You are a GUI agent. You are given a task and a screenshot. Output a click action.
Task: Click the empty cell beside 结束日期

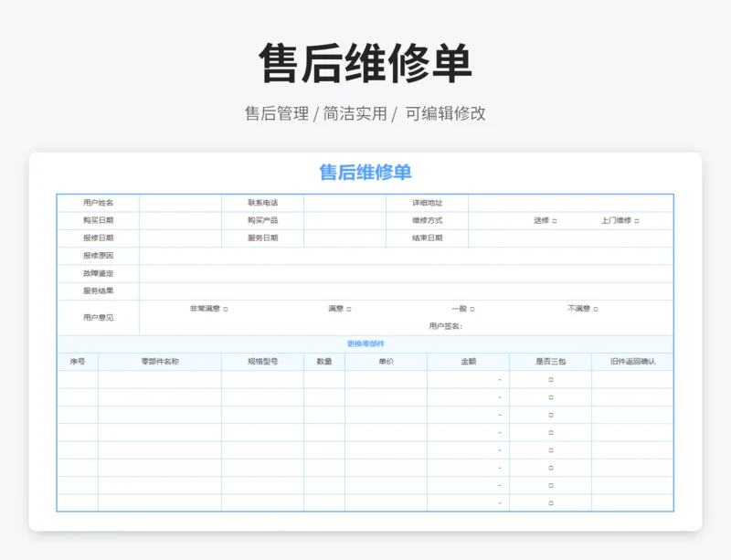coord(571,238)
